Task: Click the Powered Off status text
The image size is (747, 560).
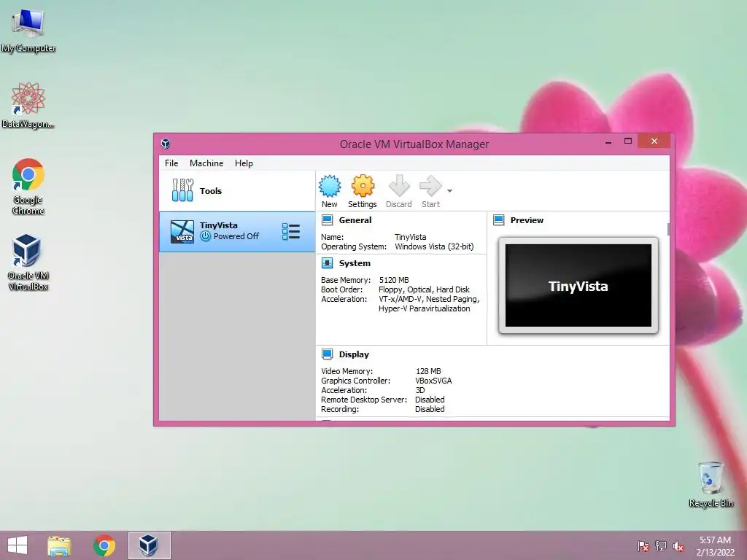Action: (236, 236)
